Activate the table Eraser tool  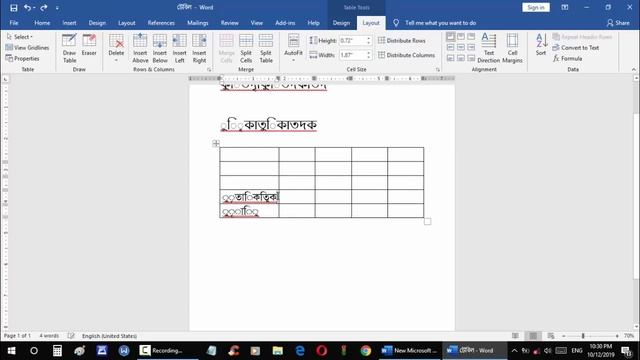[89, 45]
